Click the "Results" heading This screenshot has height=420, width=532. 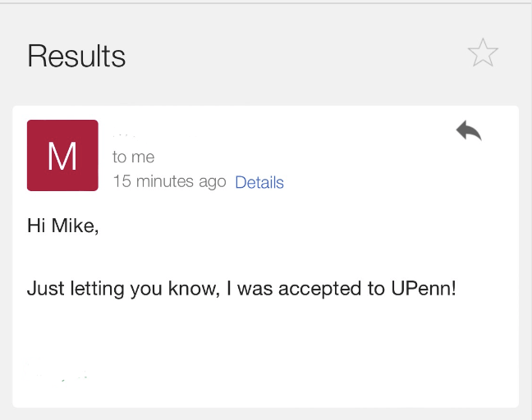[x=76, y=56]
